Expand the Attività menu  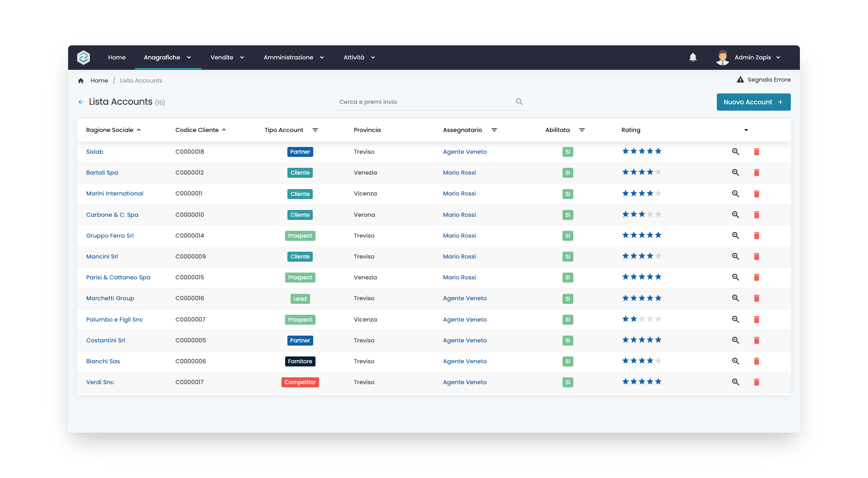click(x=359, y=58)
